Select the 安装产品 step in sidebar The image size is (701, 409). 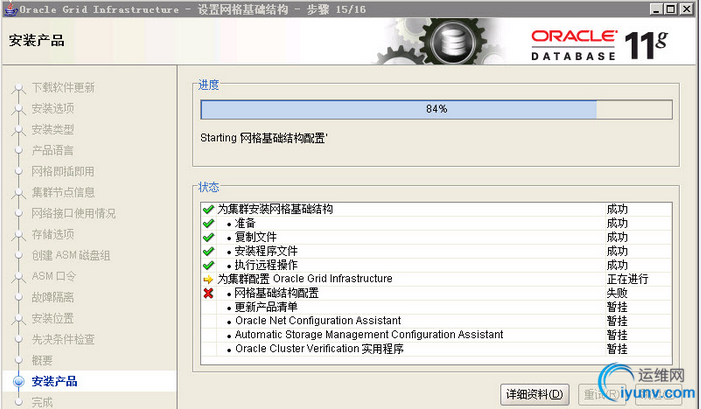pyautogui.click(x=54, y=381)
